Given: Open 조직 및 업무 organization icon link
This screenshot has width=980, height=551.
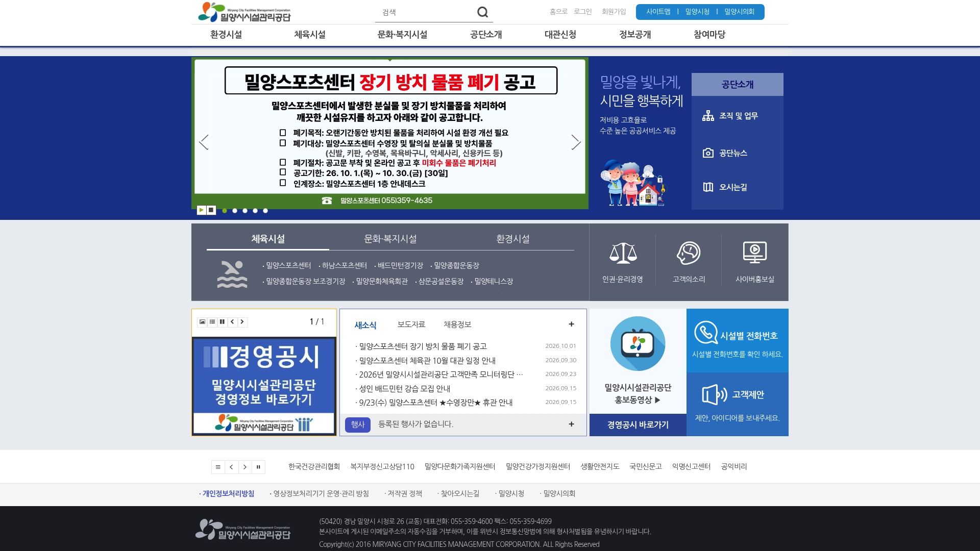Looking at the screenshot, I should point(708,116).
